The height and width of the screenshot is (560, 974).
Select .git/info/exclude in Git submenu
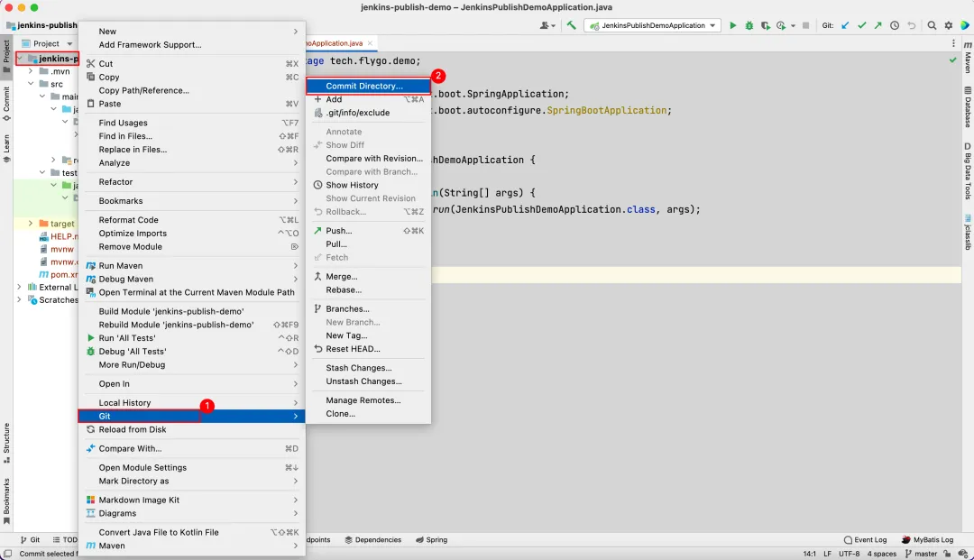pos(368,113)
